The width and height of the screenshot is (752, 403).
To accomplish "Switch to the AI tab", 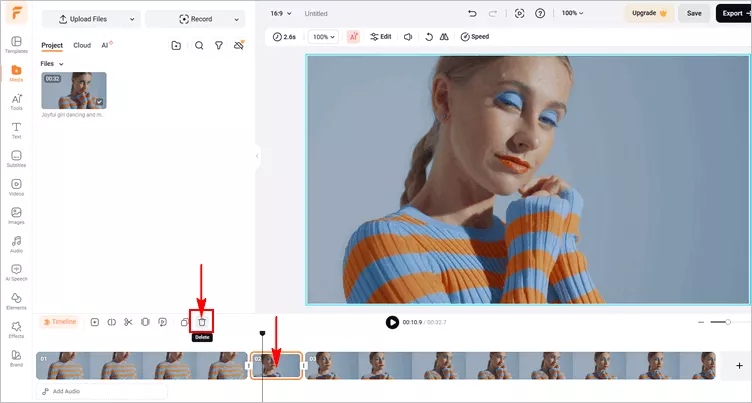I will coord(106,45).
